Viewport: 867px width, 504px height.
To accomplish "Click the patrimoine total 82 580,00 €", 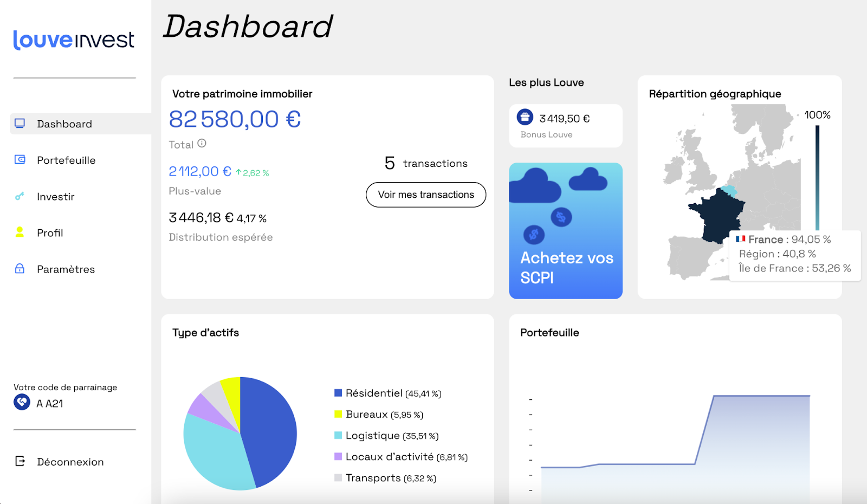I will 235,119.
